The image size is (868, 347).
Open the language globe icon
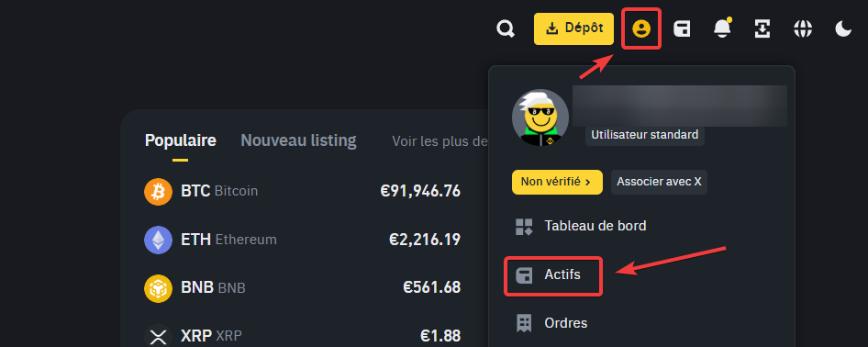pyautogui.click(x=803, y=28)
